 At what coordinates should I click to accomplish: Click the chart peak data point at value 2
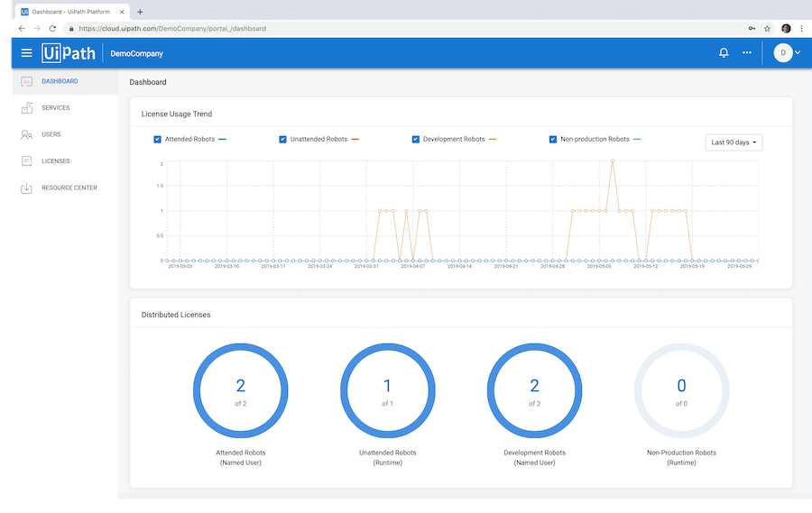613,161
